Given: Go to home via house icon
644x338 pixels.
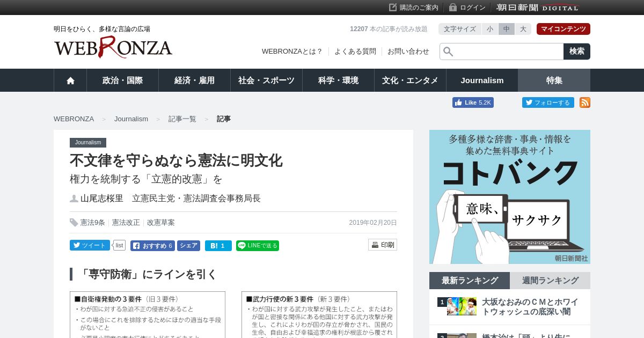Looking at the screenshot, I should click(70, 80).
